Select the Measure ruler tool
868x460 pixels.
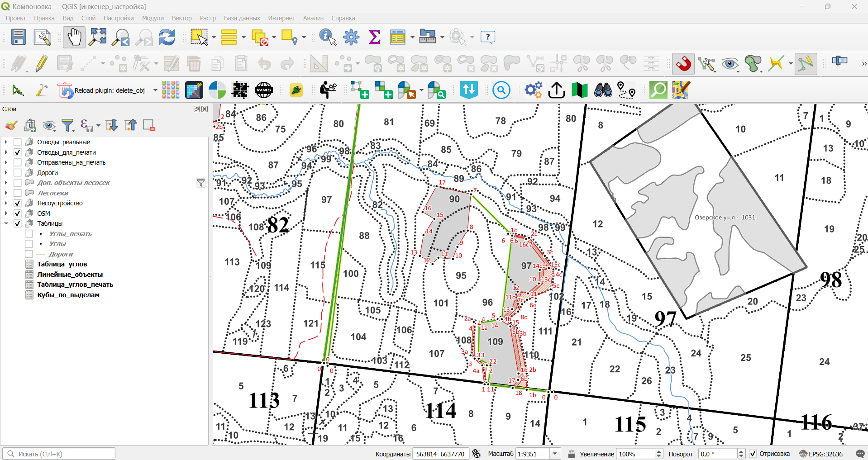pyautogui.click(x=427, y=37)
